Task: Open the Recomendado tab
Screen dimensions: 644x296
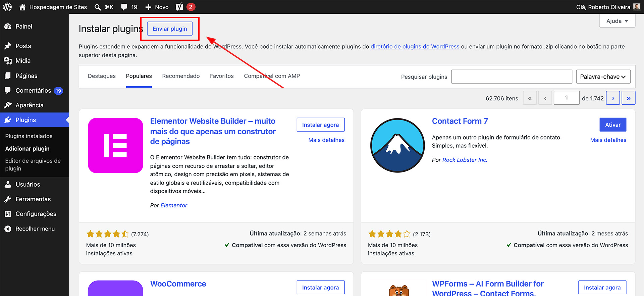Action: point(181,76)
